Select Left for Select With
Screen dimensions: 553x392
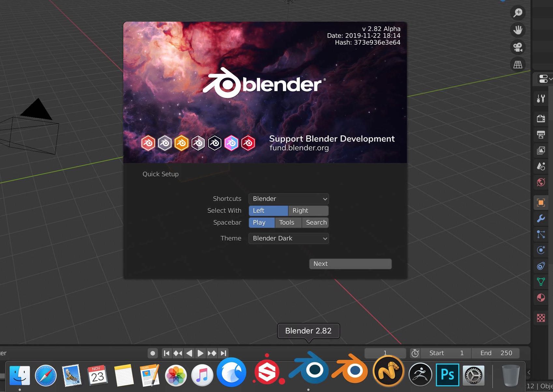click(268, 211)
